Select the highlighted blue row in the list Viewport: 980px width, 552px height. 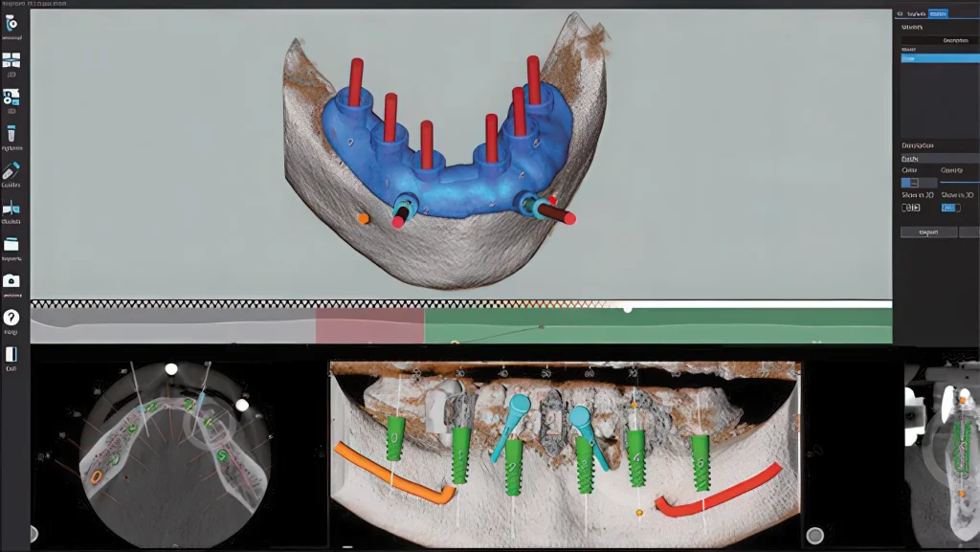pos(936,58)
